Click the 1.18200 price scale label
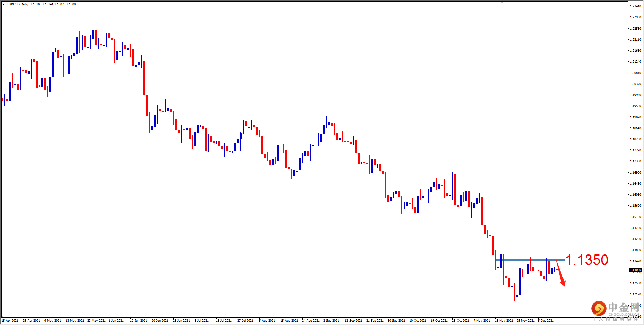This screenshot has height=325, width=644. pos(635,139)
